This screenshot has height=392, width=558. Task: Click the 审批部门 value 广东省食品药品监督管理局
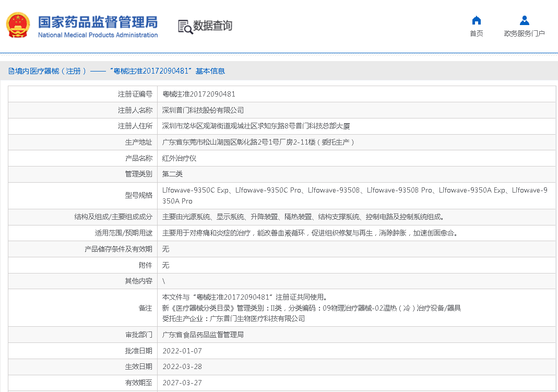[203, 335]
